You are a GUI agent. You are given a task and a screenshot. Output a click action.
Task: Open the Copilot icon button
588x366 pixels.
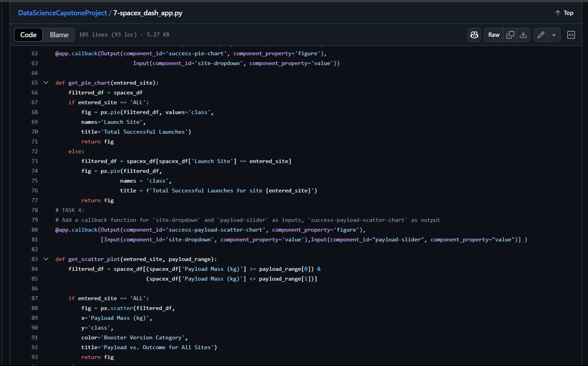click(x=474, y=35)
